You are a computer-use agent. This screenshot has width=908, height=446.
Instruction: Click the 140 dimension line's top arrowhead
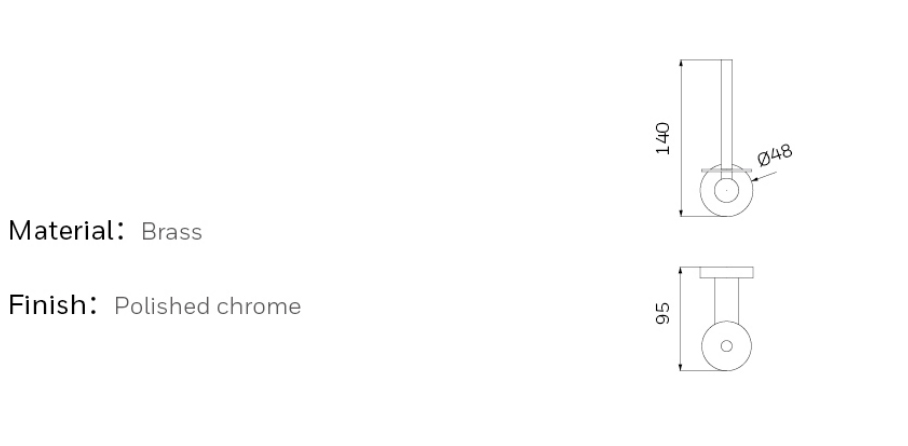tap(681, 64)
